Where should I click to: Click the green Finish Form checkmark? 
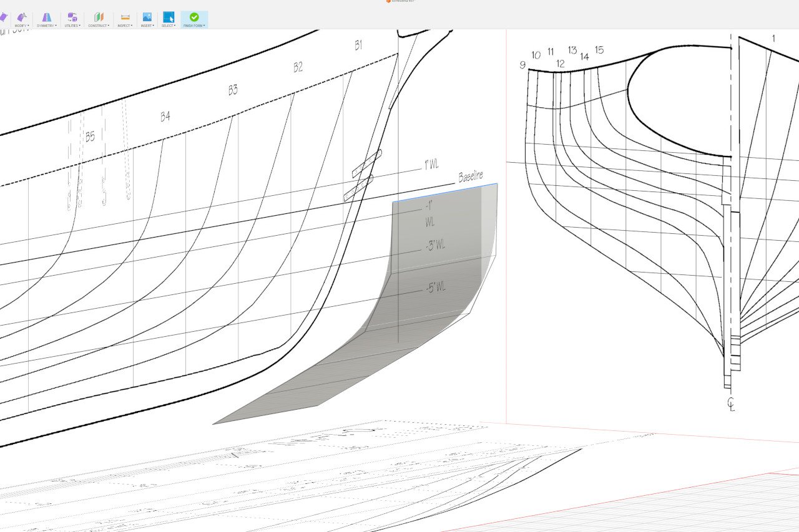point(194,17)
